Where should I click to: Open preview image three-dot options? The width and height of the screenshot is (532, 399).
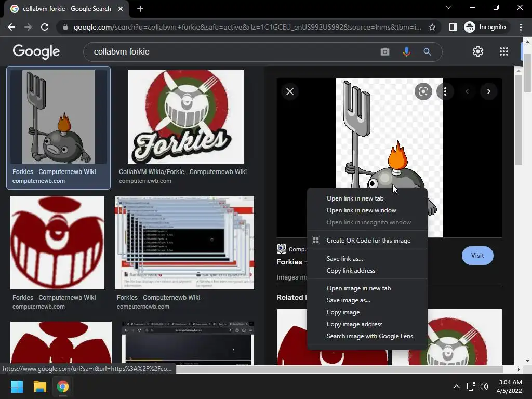(x=445, y=91)
